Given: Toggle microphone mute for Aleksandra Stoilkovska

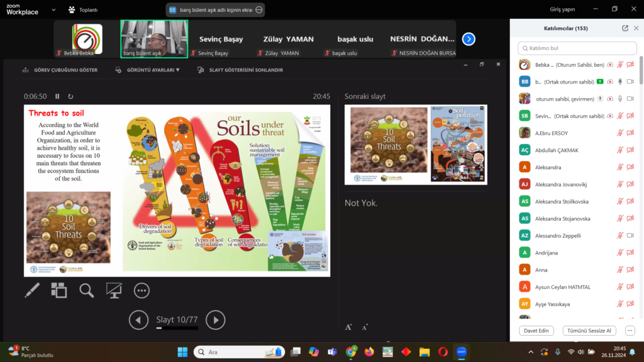Looking at the screenshot, I should (620, 202).
